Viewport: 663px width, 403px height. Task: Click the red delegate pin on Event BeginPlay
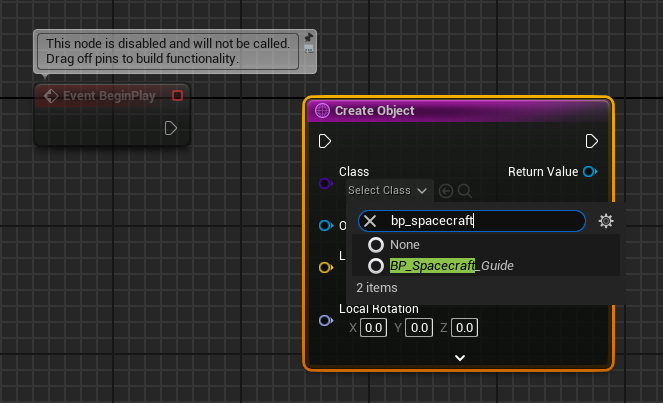(177, 96)
